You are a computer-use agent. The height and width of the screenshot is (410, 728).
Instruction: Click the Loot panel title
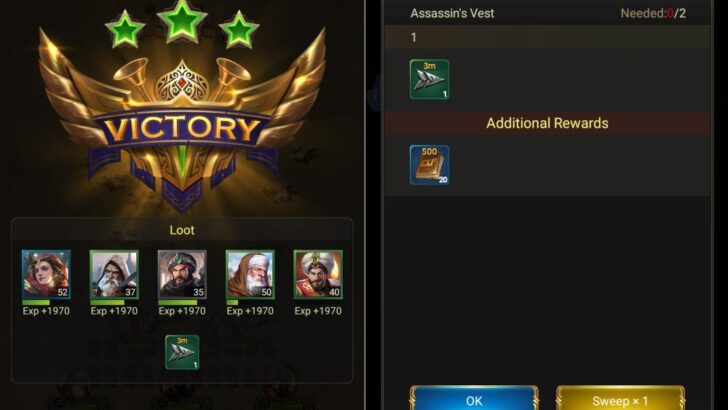click(182, 230)
